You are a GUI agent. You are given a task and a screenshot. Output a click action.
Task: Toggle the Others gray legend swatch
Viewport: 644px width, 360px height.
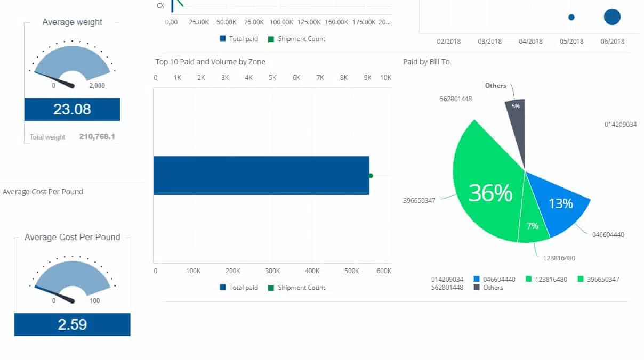point(477,288)
